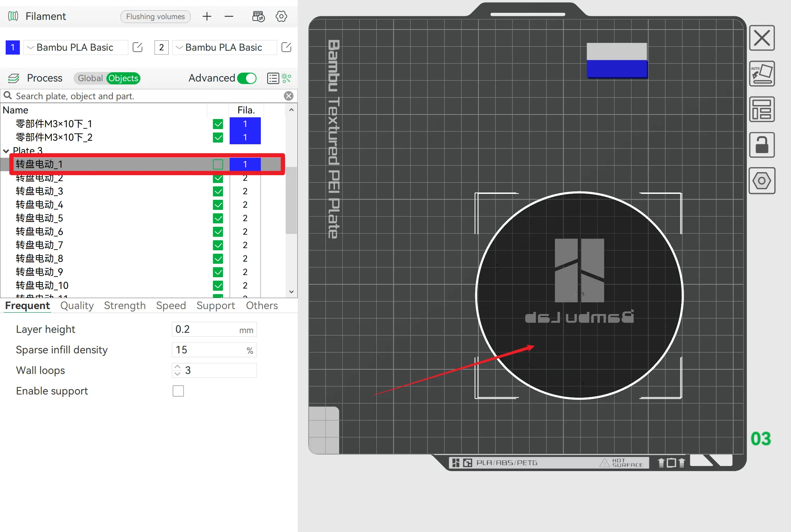
Task: Open filament settings gear icon
Action: 281,16
